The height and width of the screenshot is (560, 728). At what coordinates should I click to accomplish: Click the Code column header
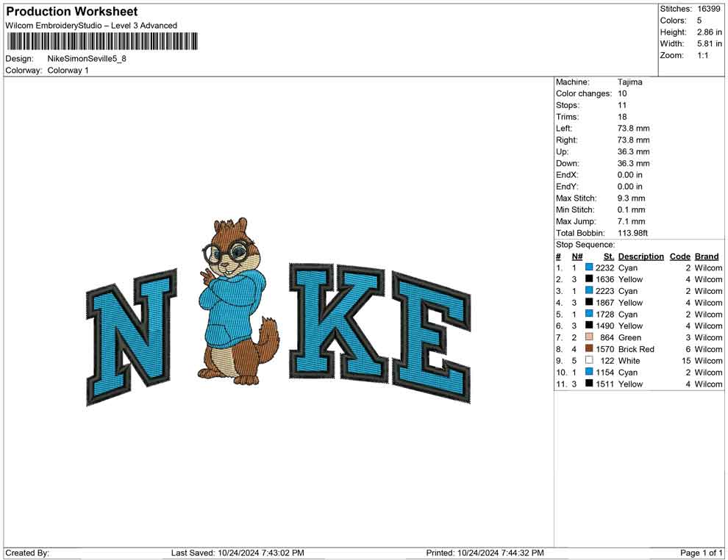[x=679, y=256]
